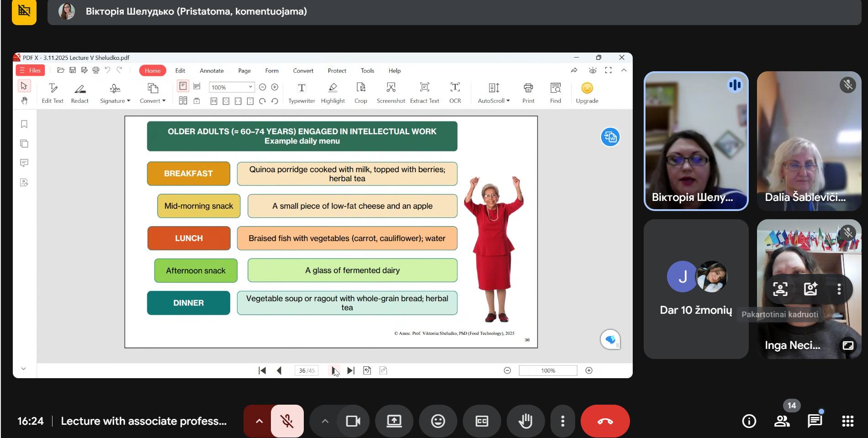The image size is (868, 438).
Task: Click the red leave call button
Action: (605, 421)
